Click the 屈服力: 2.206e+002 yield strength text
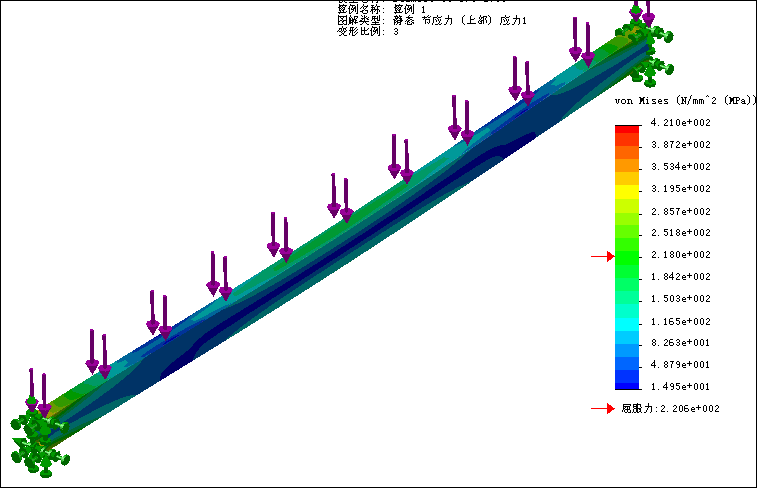Image resolution: width=757 pixels, height=488 pixels. point(669,408)
